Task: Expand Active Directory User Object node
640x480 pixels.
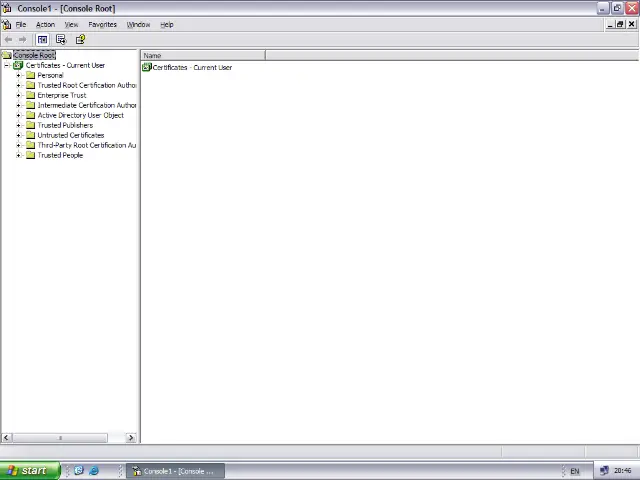Action: point(18,115)
